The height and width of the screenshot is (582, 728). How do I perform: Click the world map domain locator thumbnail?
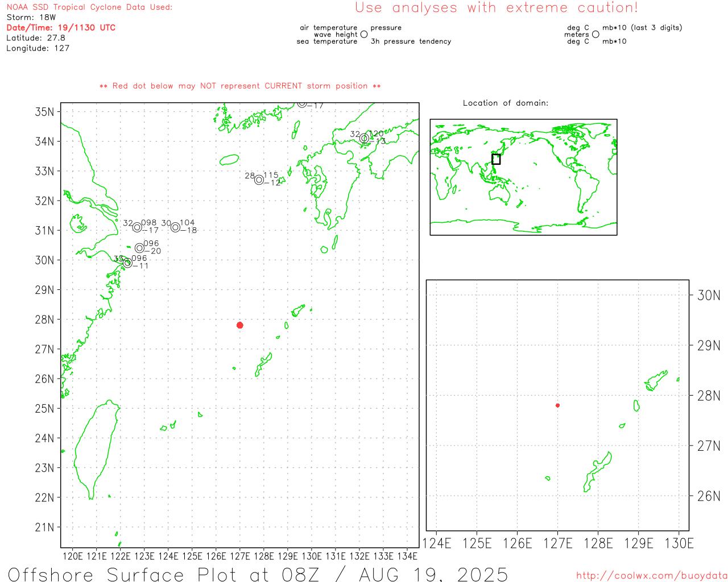523,177
